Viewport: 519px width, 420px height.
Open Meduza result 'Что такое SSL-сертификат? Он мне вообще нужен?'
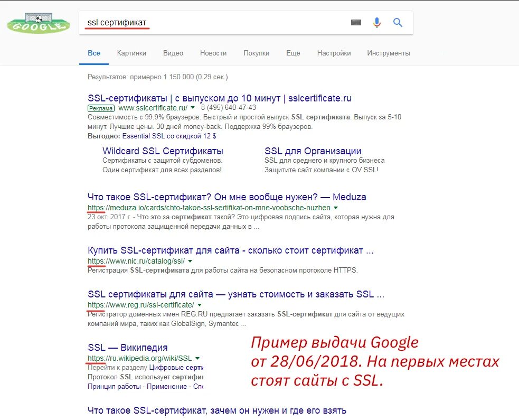tap(227, 197)
